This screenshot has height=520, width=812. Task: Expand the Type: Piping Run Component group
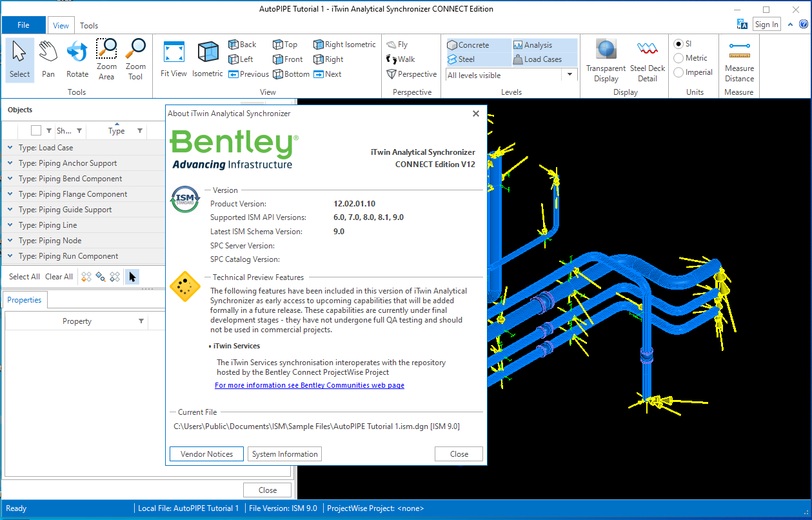pyautogui.click(x=10, y=256)
